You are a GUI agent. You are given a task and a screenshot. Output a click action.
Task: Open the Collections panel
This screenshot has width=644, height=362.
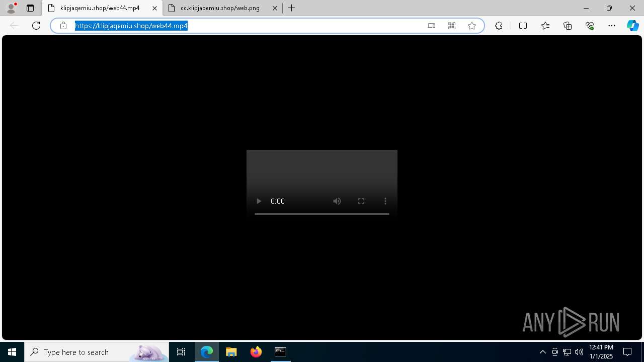(568, 26)
